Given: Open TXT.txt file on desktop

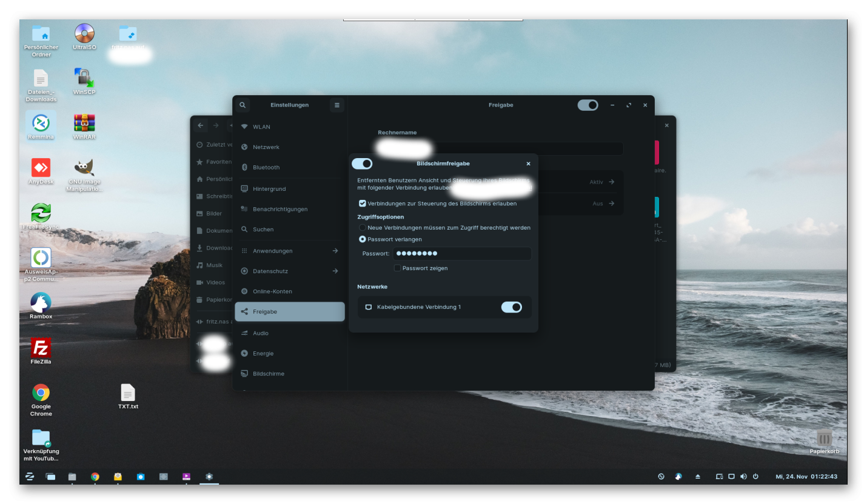Looking at the screenshot, I should pyautogui.click(x=128, y=396).
